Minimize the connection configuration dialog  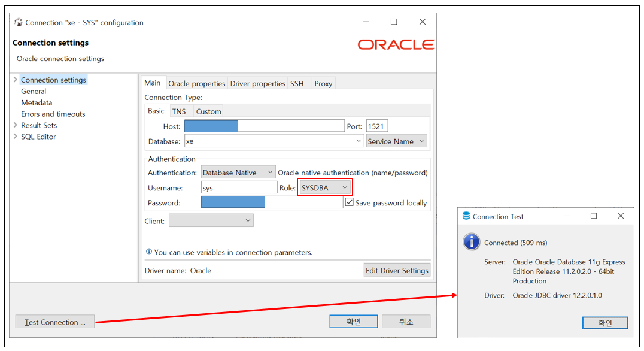(366, 22)
